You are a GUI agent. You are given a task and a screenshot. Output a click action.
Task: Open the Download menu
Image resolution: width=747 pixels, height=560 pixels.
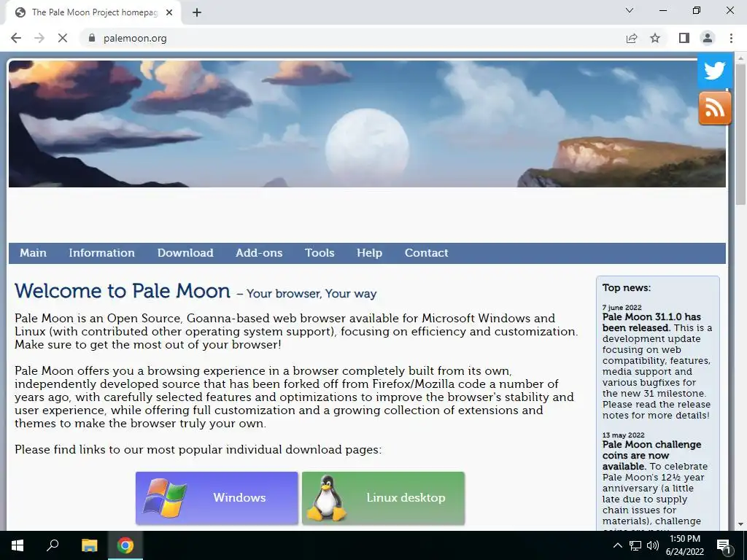pos(185,253)
